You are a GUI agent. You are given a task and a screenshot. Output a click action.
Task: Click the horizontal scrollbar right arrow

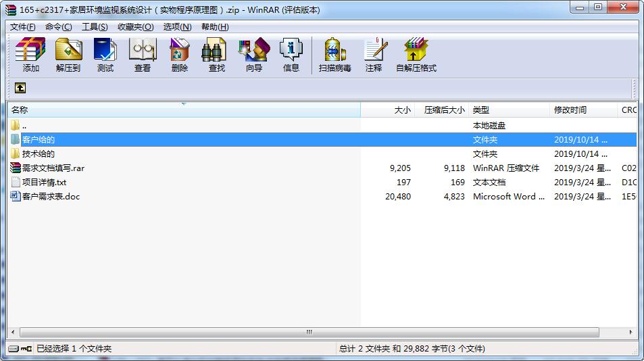(631, 332)
